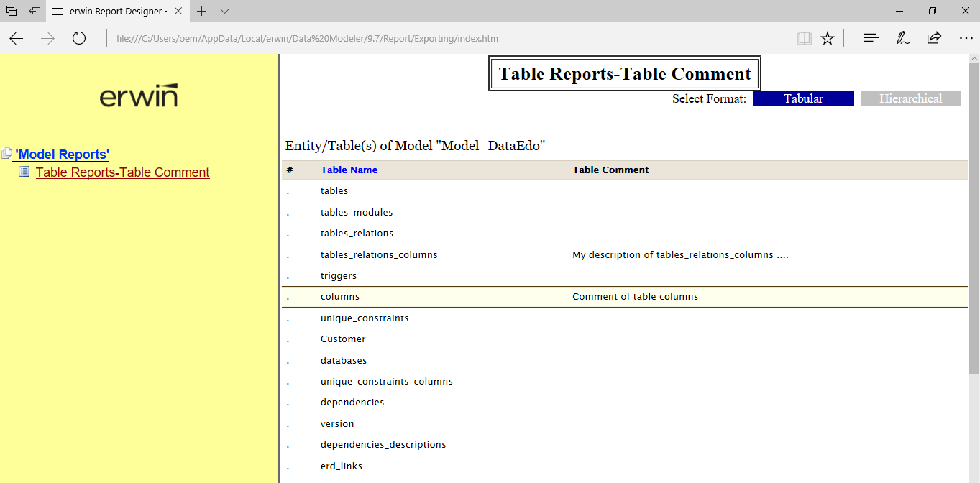Open Reading view book icon
This screenshot has height=483, width=980.
pos(804,39)
